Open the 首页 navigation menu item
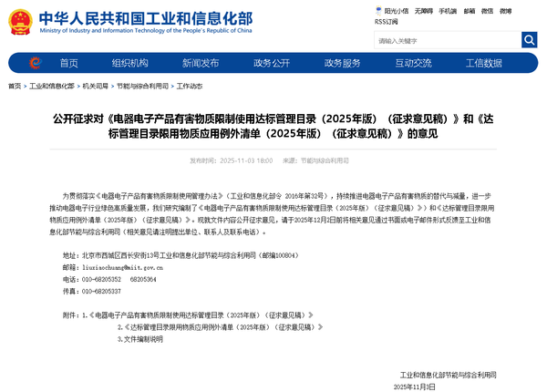 (69, 63)
